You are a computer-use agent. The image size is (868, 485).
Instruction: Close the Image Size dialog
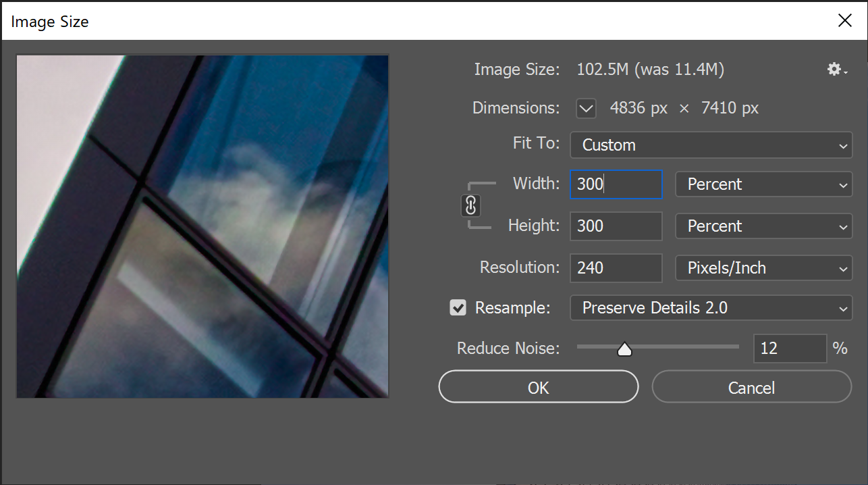coord(844,21)
